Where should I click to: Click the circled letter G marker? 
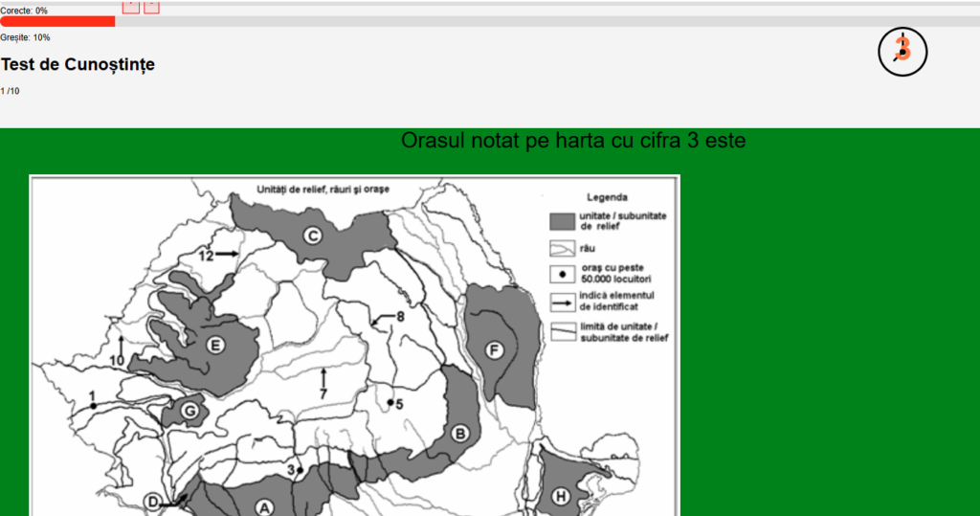pyautogui.click(x=189, y=412)
